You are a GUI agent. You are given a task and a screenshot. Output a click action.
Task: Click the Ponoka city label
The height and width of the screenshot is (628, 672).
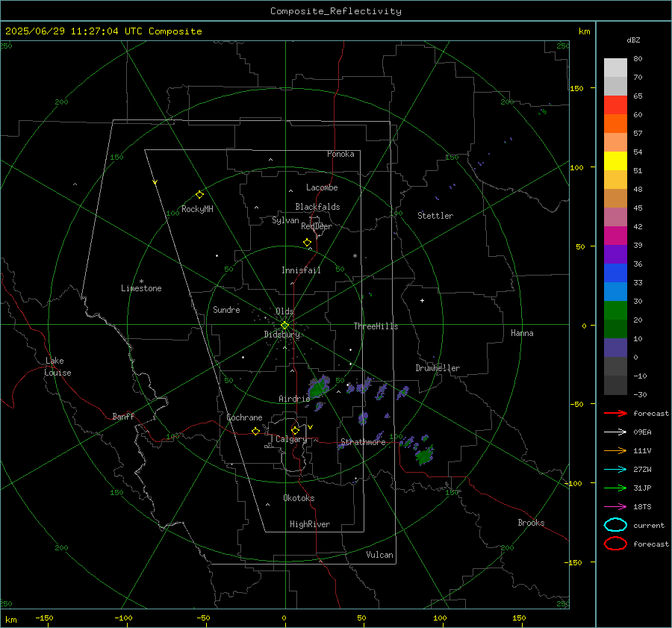coord(340,154)
